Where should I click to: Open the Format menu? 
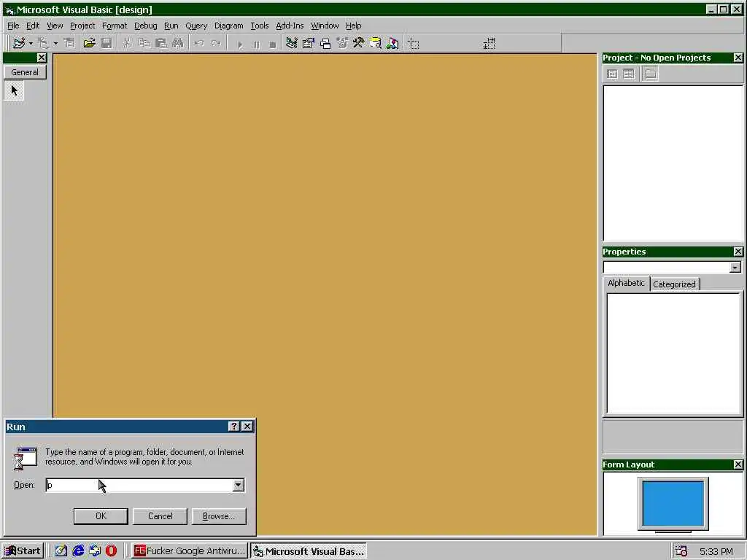tap(115, 26)
